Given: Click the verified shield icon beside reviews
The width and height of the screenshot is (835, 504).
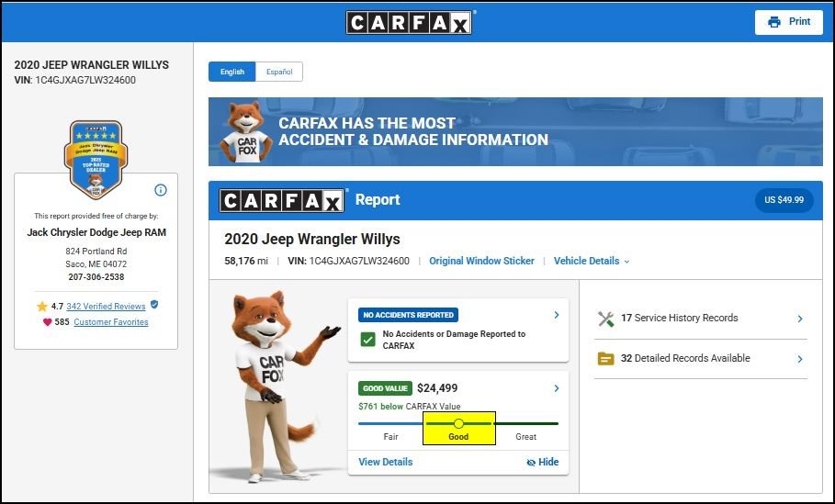Looking at the screenshot, I should (x=154, y=305).
